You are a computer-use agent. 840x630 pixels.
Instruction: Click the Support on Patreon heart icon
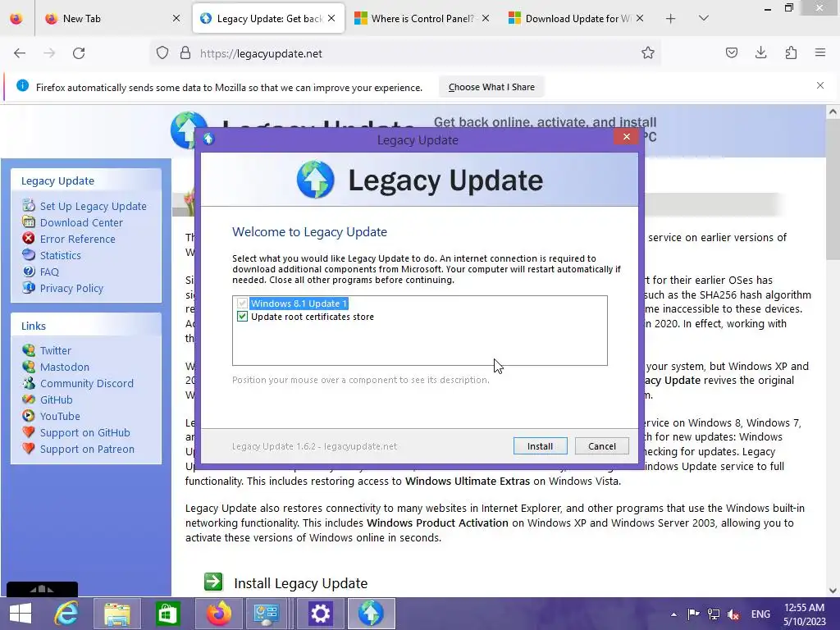(x=29, y=449)
